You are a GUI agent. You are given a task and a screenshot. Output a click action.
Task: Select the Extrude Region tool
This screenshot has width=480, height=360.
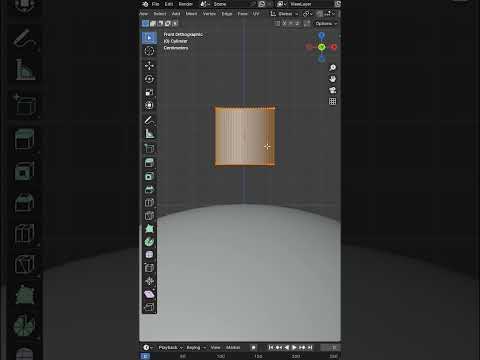(149, 163)
